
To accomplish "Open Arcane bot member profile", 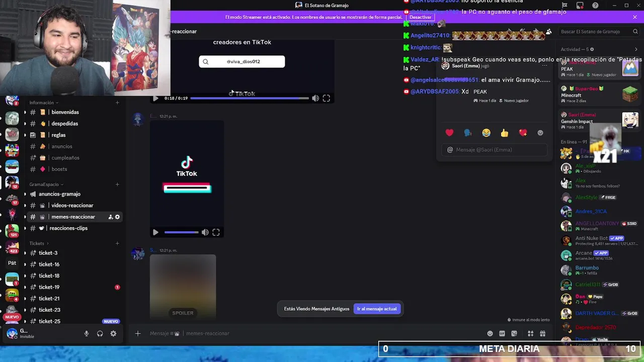I will [600, 255].
